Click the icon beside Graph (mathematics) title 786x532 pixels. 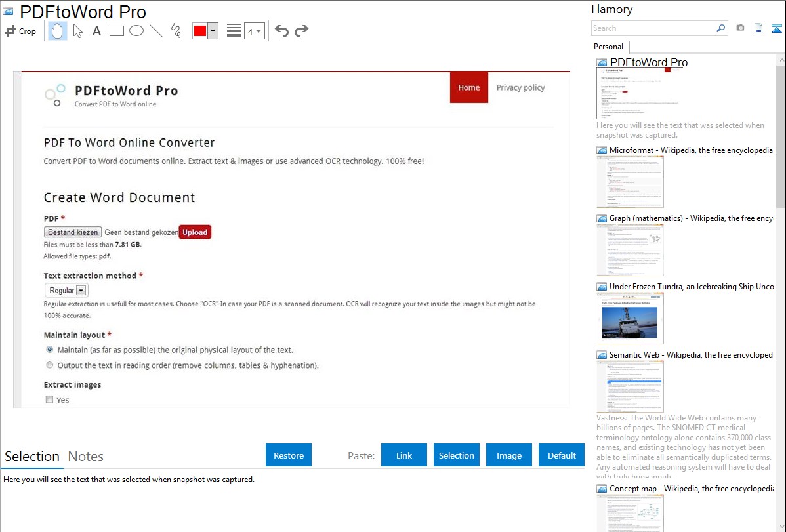[602, 218]
